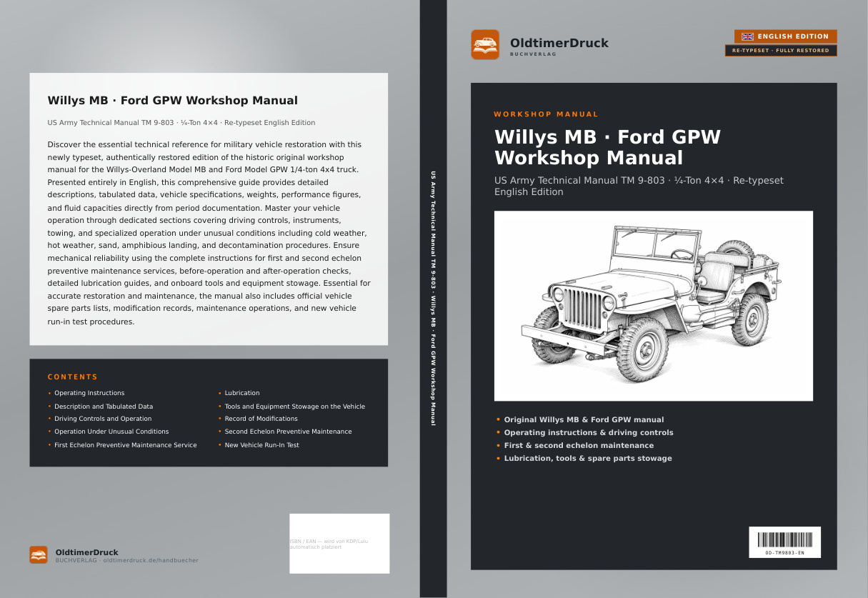Click contents entry 'Operating Instructions'
This screenshot has width=868, height=598.
coord(89,393)
